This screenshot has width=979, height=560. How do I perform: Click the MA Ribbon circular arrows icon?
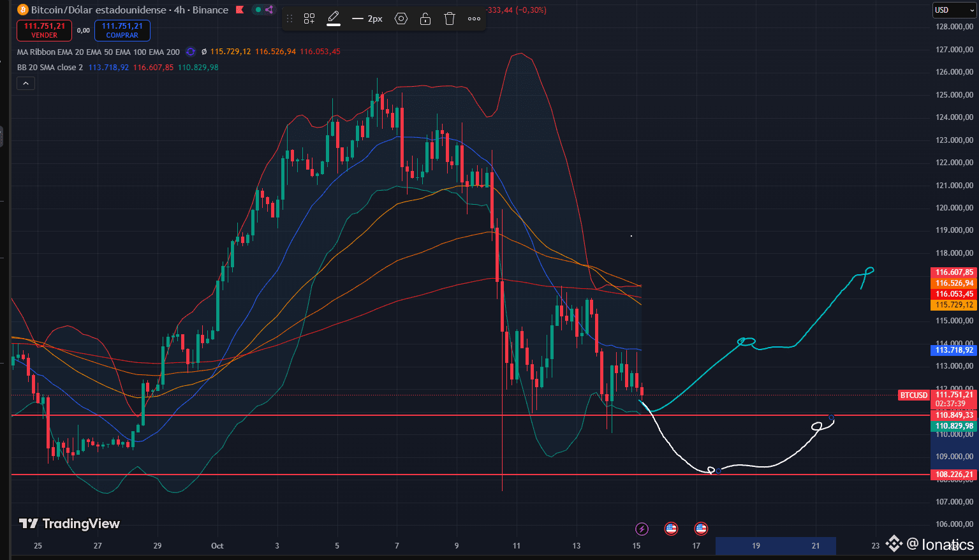tap(190, 52)
